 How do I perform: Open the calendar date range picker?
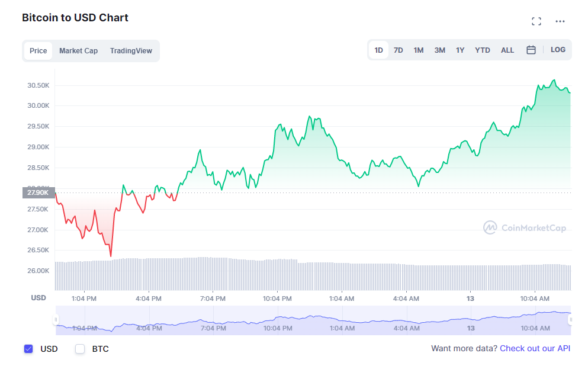(x=531, y=50)
